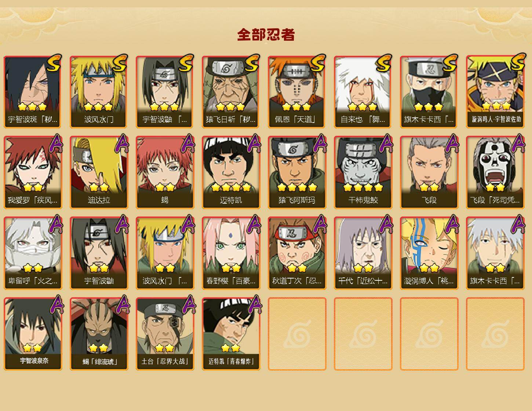Click the star rating on 旗木卡卡西 S card
The image size is (532, 411).
(429, 107)
